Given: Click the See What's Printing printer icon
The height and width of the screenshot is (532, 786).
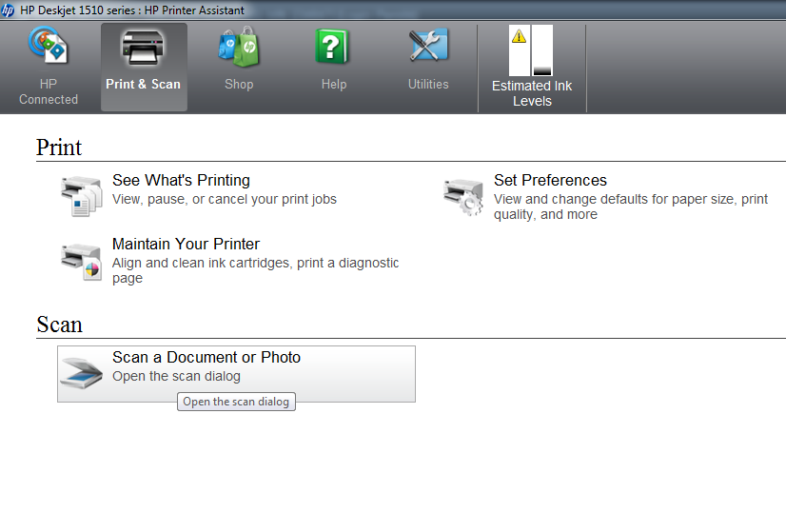Looking at the screenshot, I should [x=81, y=195].
